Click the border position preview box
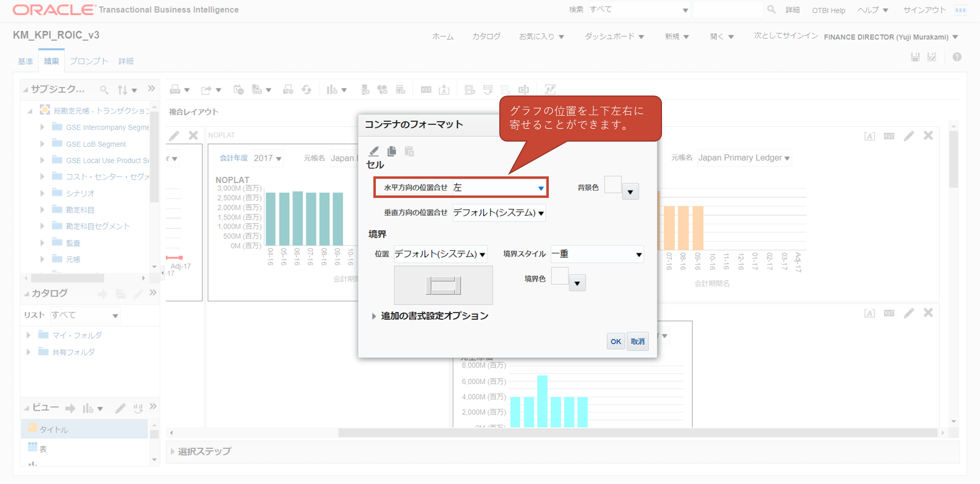The width and height of the screenshot is (980, 484). [x=443, y=286]
